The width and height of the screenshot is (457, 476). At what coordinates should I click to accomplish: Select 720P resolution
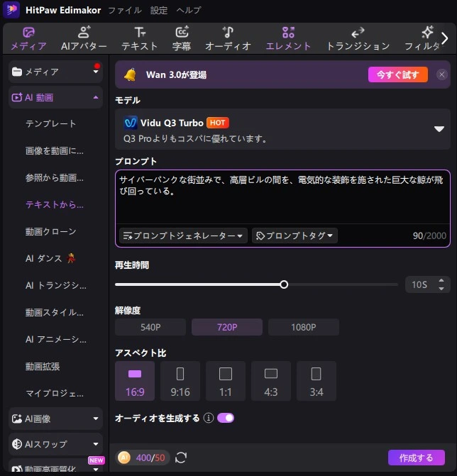227,327
